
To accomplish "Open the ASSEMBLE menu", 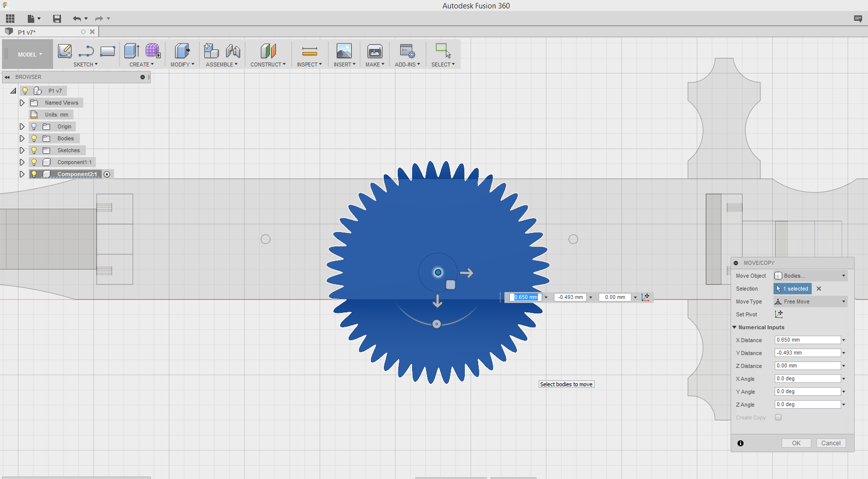I will pos(222,64).
